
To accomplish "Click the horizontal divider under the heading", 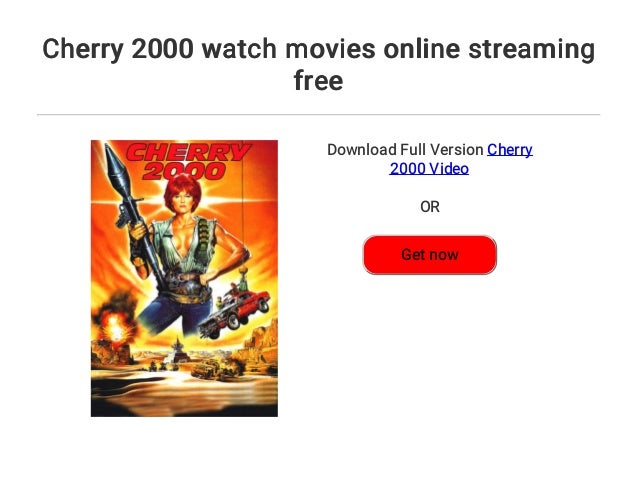I will pyautogui.click(x=319, y=115).
